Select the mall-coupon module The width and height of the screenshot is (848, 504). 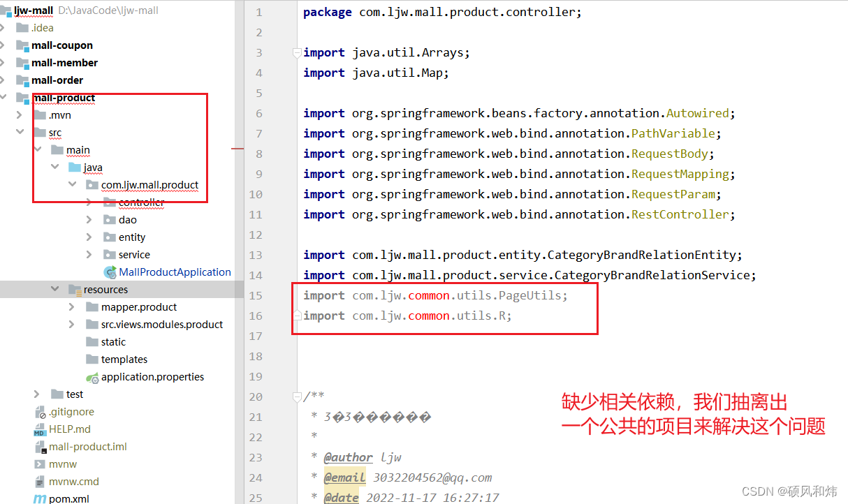point(62,45)
